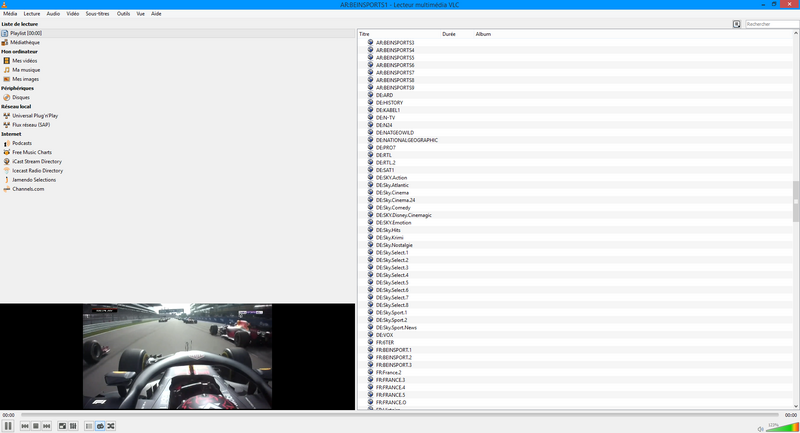Image resolution: width=800 pixels, height=433 pixels.
Task: Open Channels.com source
Action: point(28,189)
